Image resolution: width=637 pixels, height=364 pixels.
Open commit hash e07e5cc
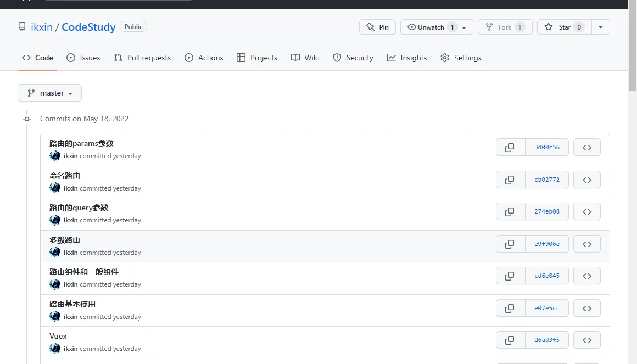(547, 309)
